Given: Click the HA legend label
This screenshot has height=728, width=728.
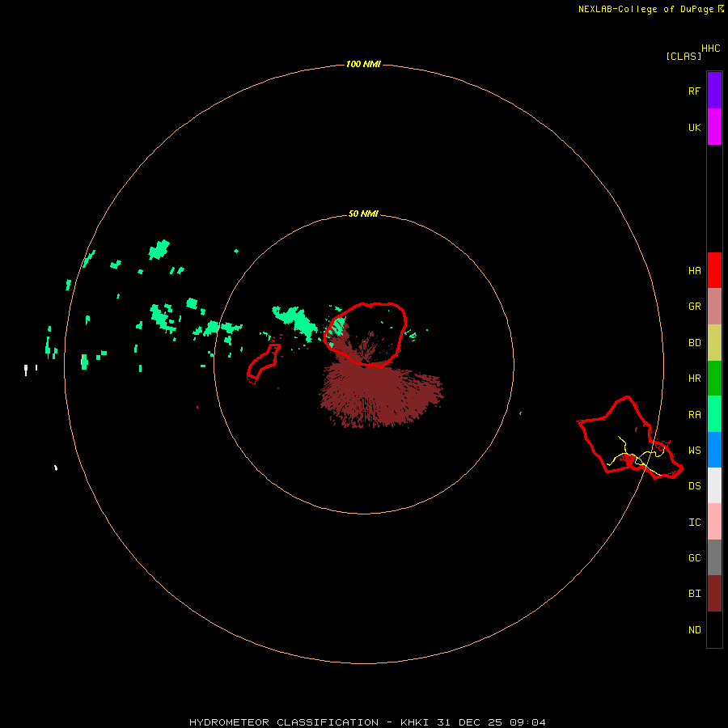Looking at the screenshot, I should (695, 270).
